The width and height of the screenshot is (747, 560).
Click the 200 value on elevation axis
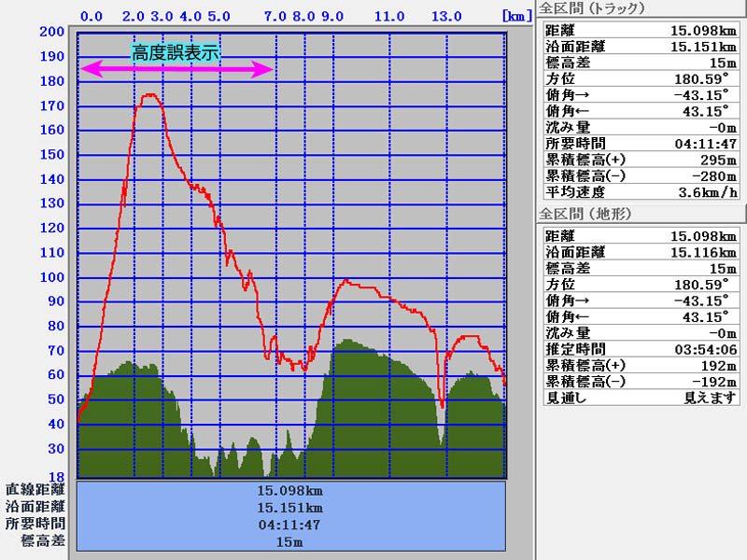click(52, 32)
